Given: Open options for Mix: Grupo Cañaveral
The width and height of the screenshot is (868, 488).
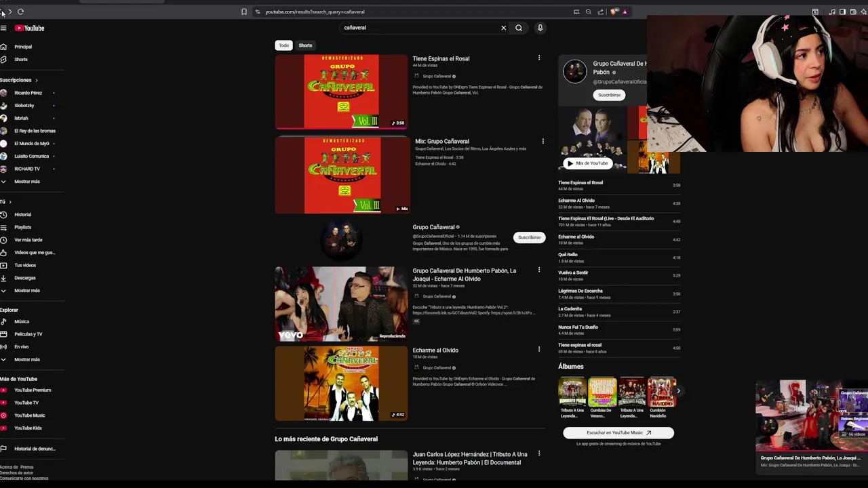Looking at the screenshot, I should pyautogui.click(x=542, y=142).
